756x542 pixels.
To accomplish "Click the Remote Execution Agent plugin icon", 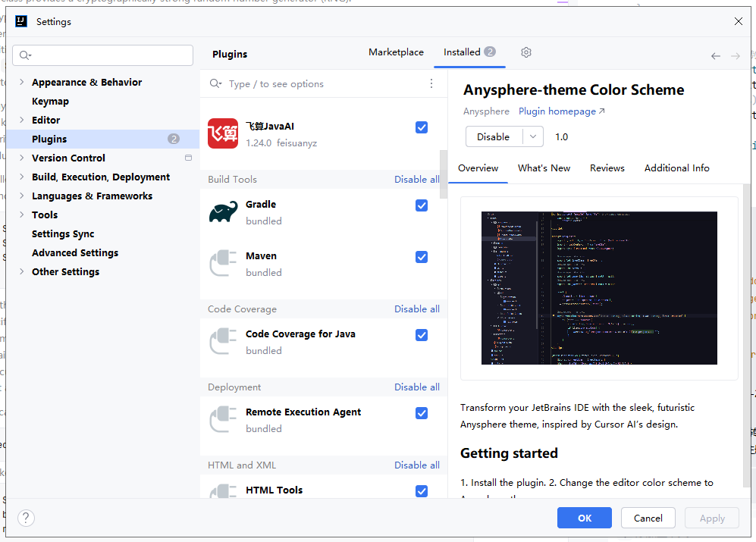I will [x=223, y=419].
